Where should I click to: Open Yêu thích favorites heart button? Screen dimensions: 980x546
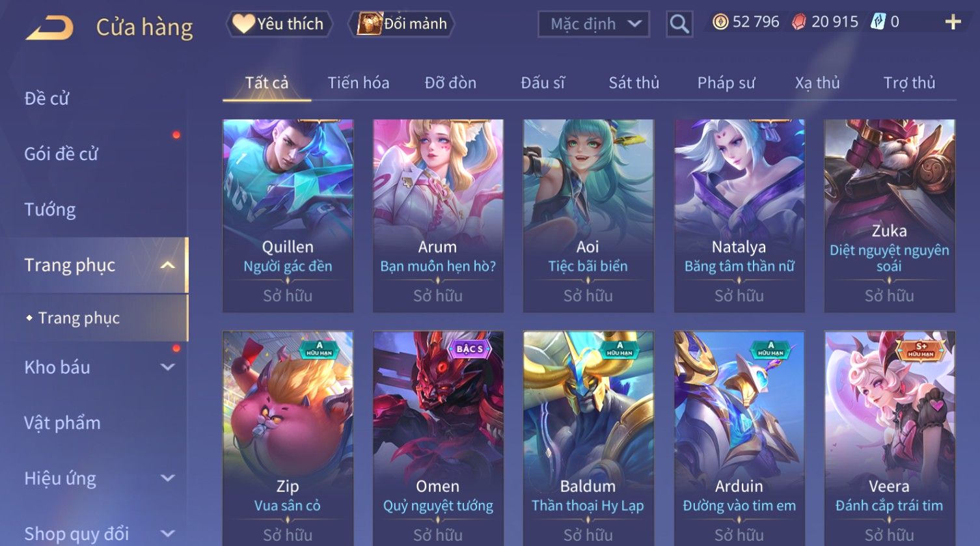(279, 24)
